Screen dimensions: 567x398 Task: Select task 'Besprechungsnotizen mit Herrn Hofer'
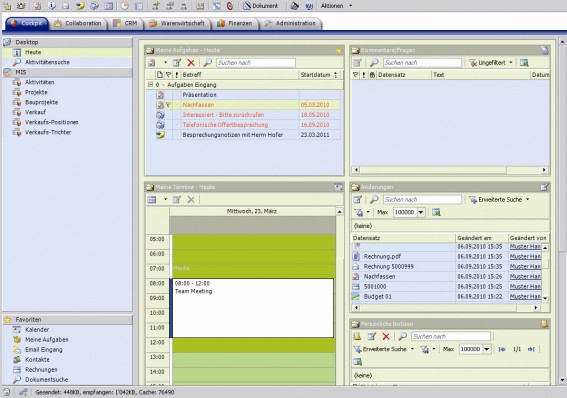[244, 135]
